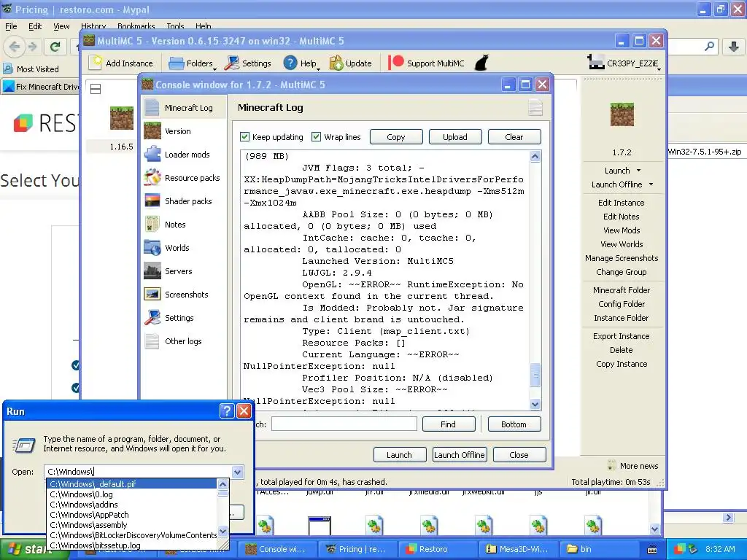Click View Mods in right panel
Viewport: 747px width, 560px height.
pos(622,230)
